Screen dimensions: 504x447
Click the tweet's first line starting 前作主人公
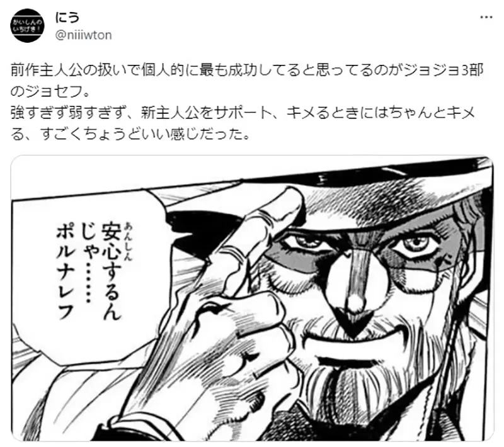247,71
